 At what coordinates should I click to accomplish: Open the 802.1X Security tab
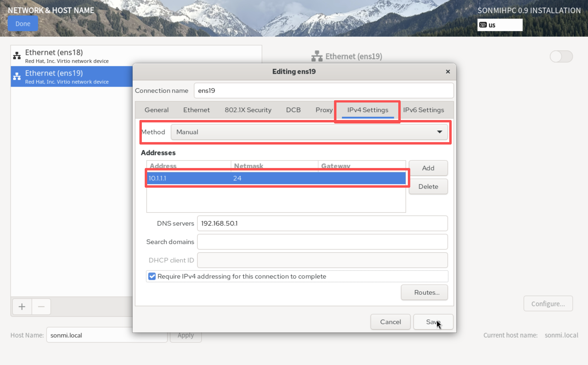(248, 110)
